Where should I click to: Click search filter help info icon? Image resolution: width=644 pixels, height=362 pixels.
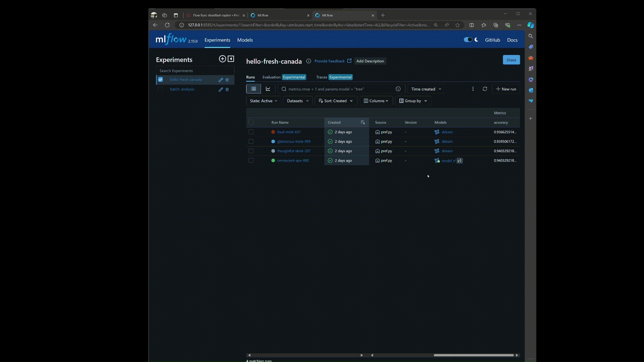pyautogui.click(x=398, y=89)
